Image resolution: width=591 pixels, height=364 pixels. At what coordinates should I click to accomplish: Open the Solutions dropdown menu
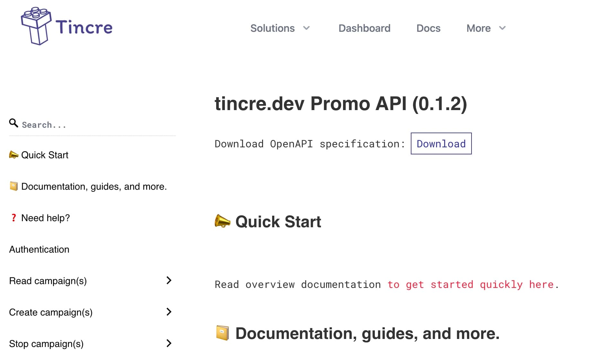pos(272,28)
